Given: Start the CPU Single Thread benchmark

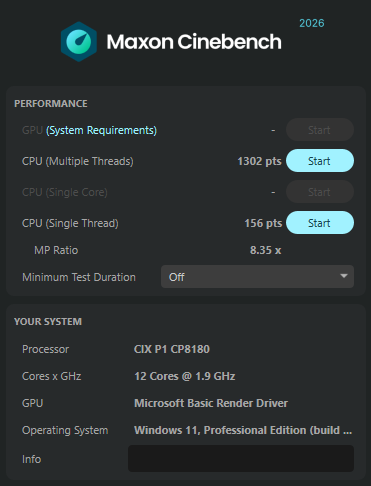Looking at the screenshot, I should pyautogui.click(x=320, y=223).
